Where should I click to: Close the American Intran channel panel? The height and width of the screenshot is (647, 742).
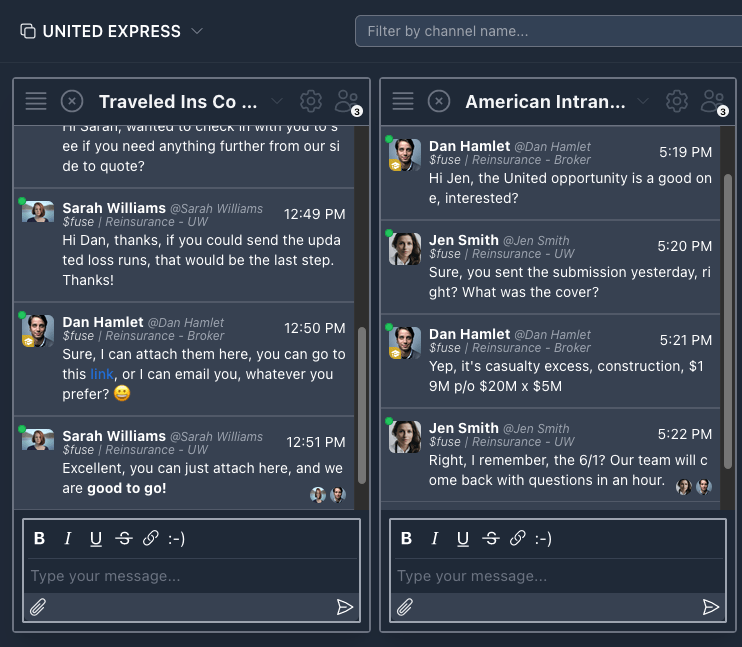[x=439, y=101]
